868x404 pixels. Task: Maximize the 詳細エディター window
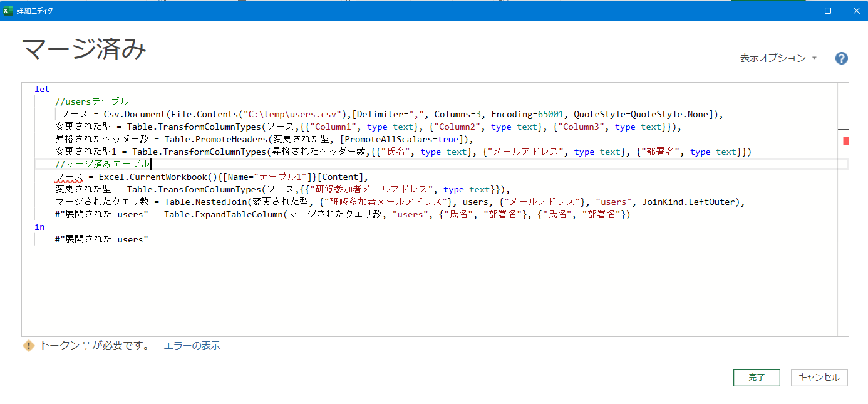pos(828,11)
